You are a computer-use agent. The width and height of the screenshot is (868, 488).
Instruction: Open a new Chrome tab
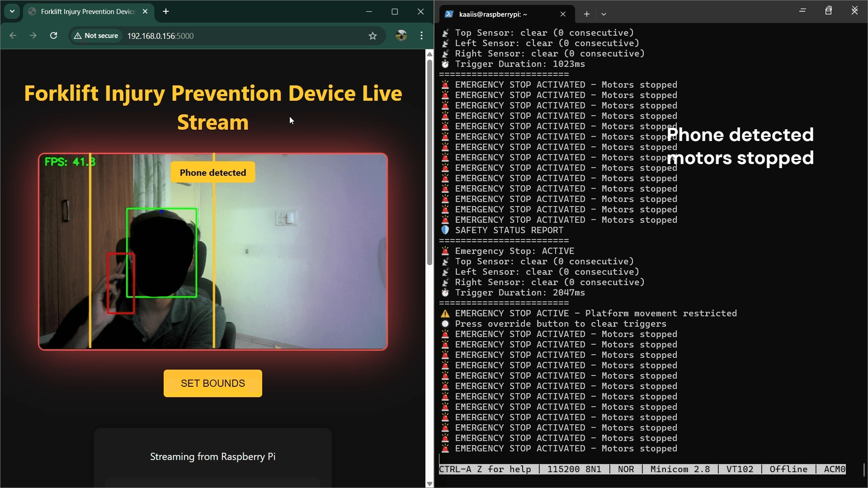click(x=166, y=12)
